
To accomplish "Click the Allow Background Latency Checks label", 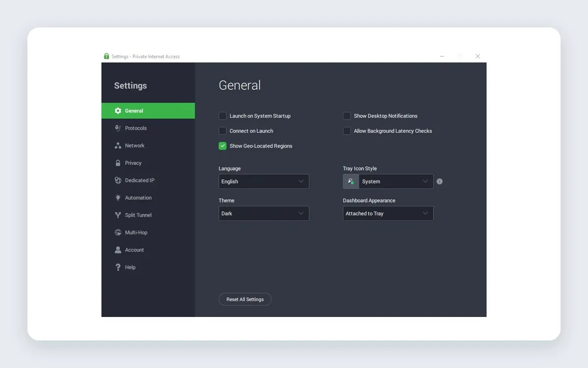I will coord(393,131).
